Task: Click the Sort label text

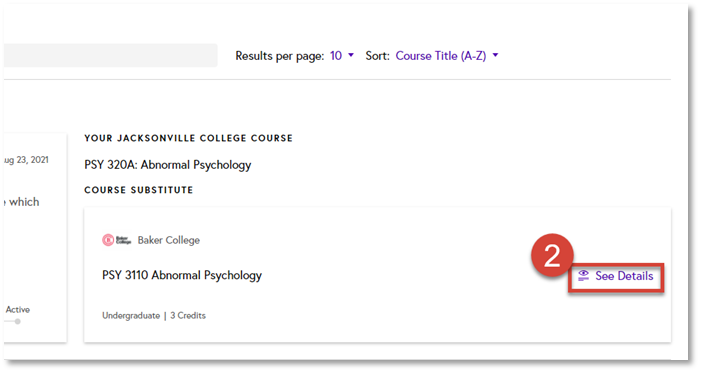Action: click(x=377, y=55)
